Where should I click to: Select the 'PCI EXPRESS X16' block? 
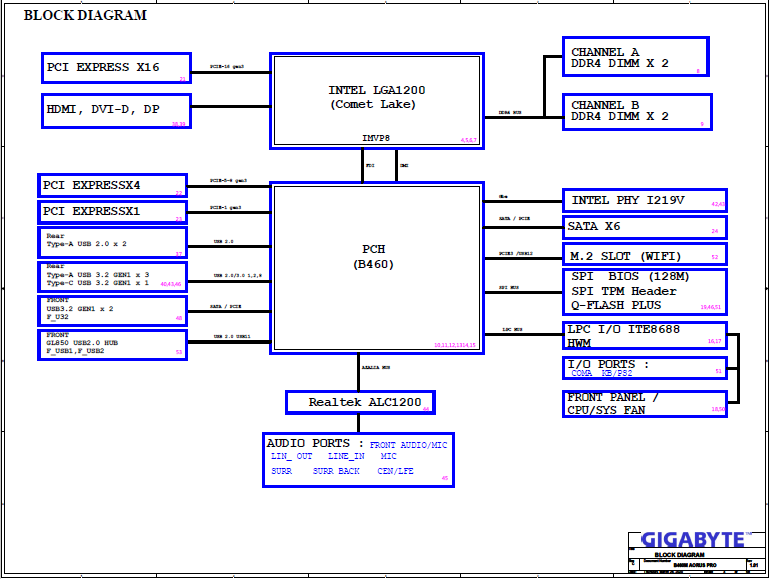pos(116,68)
